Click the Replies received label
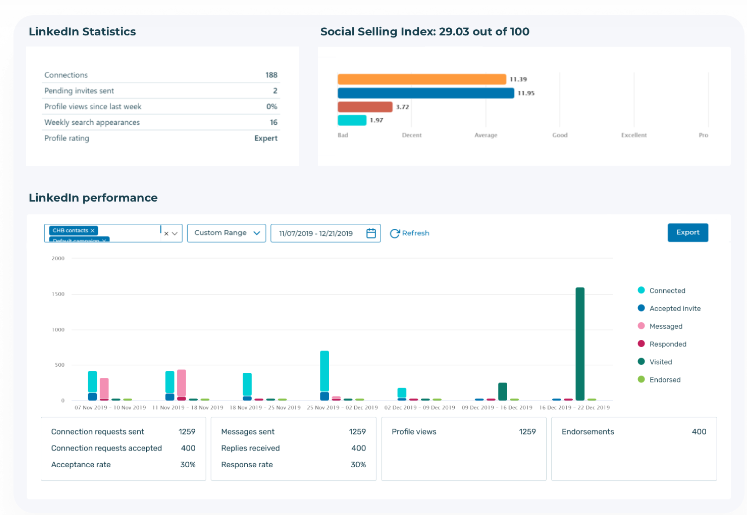Image resolution: width=747 pixels, height=515 pixels. pyautogui.click(x=250, y=448)
